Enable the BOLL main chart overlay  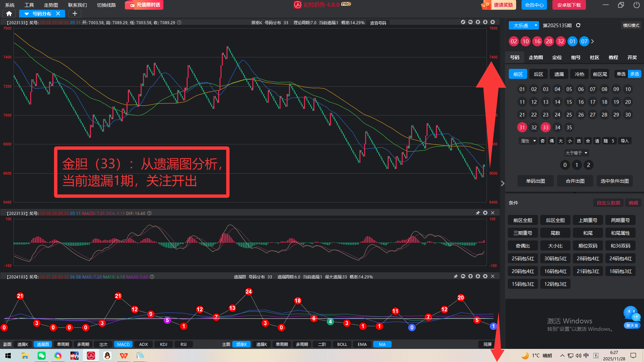[x=342, y=344]
